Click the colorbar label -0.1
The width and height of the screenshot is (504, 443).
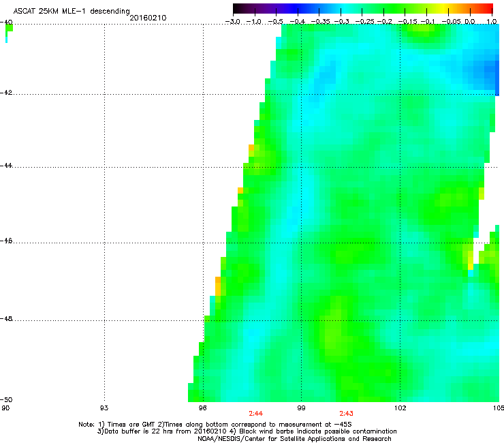428,22
